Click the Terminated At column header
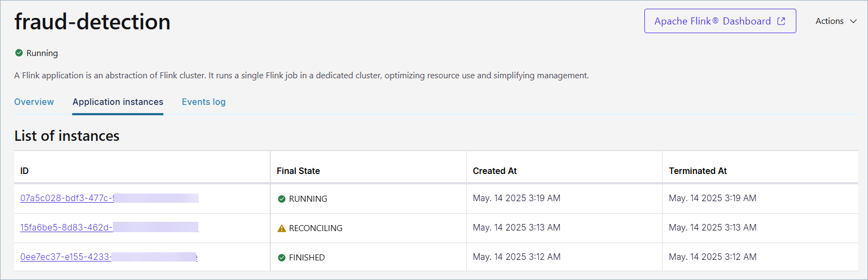The image size is (868, 280). click(x=698, y=171)
